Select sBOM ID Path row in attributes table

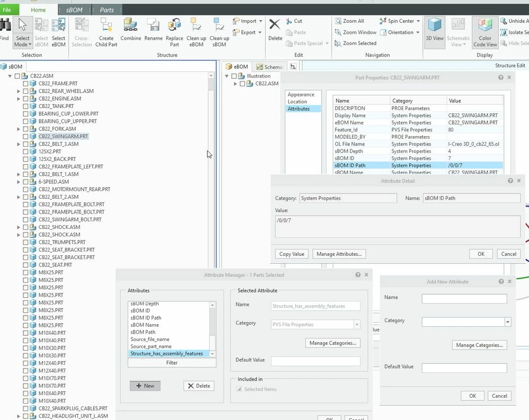pyautogui.click(x=418, y=165)
